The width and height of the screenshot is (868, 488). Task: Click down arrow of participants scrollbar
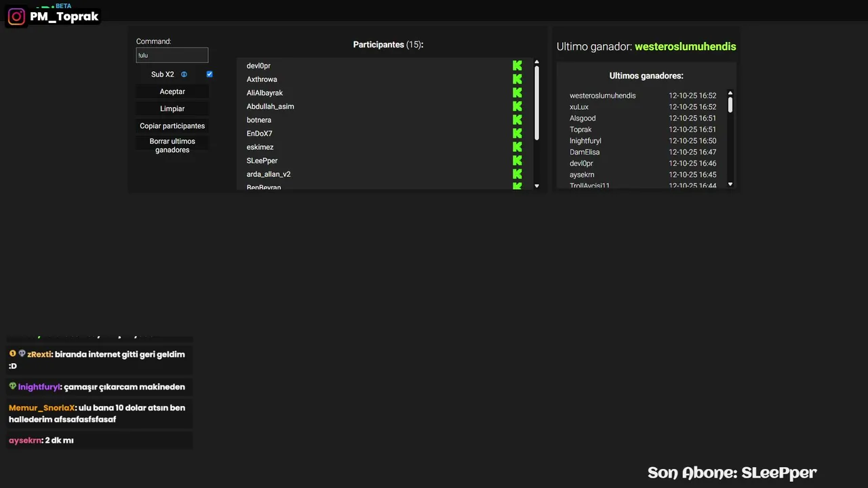coord(536,186)
